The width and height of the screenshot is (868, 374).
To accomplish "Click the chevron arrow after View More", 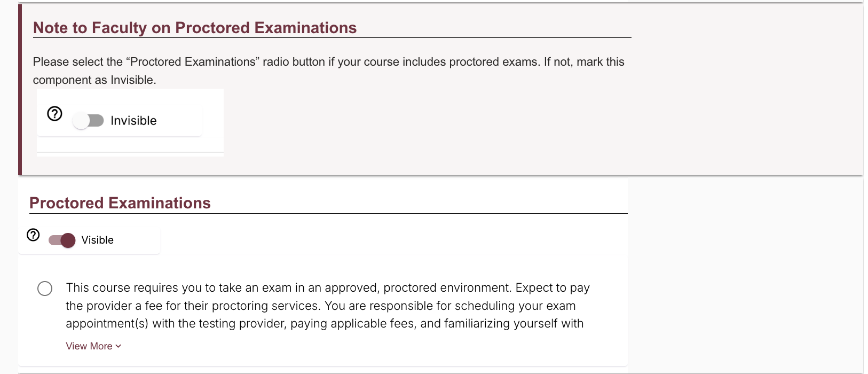I will click(x=119, y=346).
